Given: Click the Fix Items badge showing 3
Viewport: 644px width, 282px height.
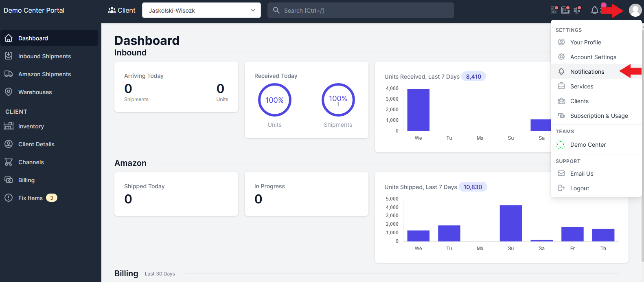Looking at the screenshot, I should (52, 198).
